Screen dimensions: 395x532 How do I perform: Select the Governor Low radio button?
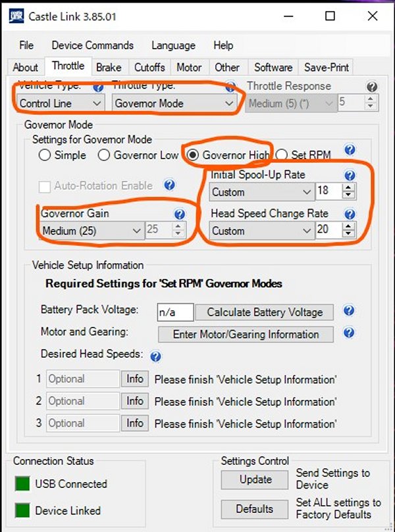click(x=104, y=156)
